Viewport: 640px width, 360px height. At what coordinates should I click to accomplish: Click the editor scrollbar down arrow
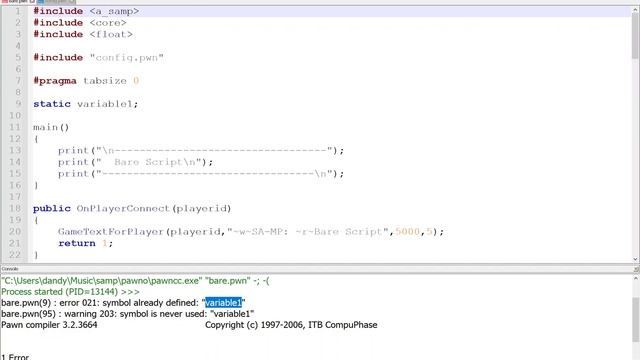pyautogui.click(x=635, y=259)
